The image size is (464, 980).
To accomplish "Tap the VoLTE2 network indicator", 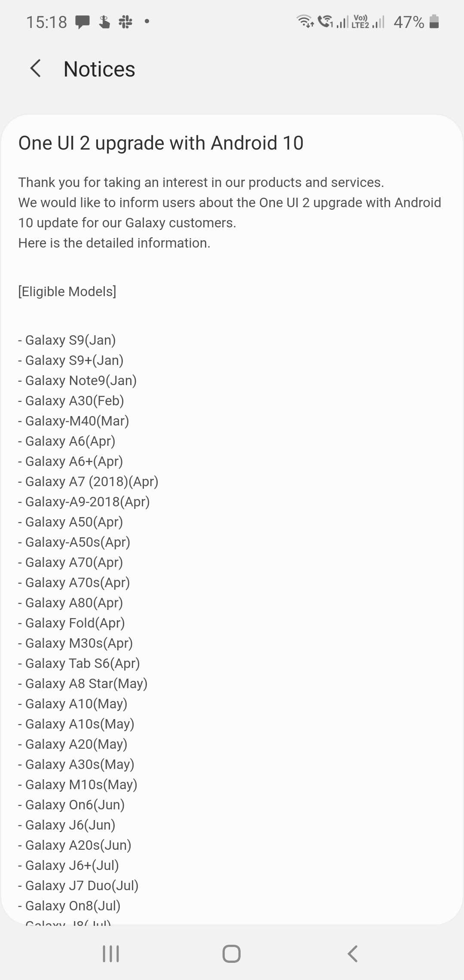I will (360, 21).
